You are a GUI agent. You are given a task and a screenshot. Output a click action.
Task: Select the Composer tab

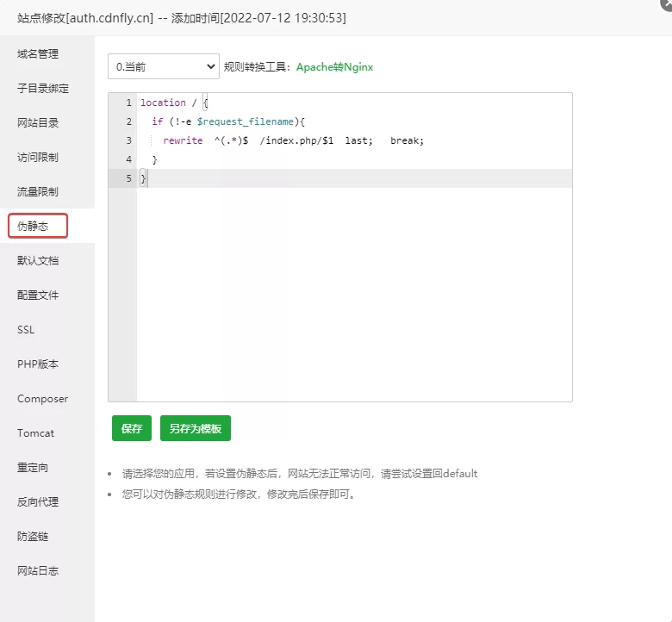[x=42, y=399]
